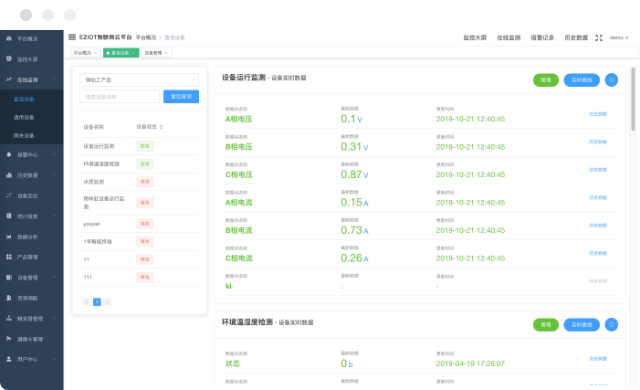Viewport: 640px width, 390px height.
Task: Click the pagination previous page arrow
Action: click(x=87, y=302)
